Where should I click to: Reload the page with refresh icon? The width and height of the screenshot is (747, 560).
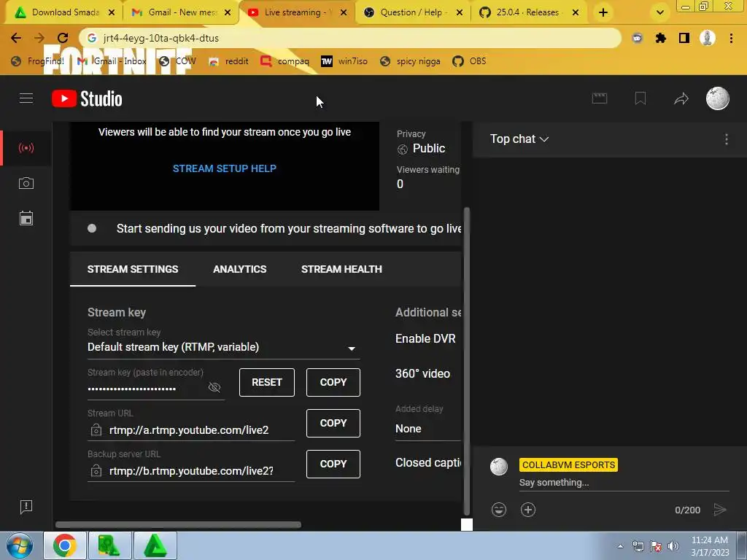click(x=63, y=38)
